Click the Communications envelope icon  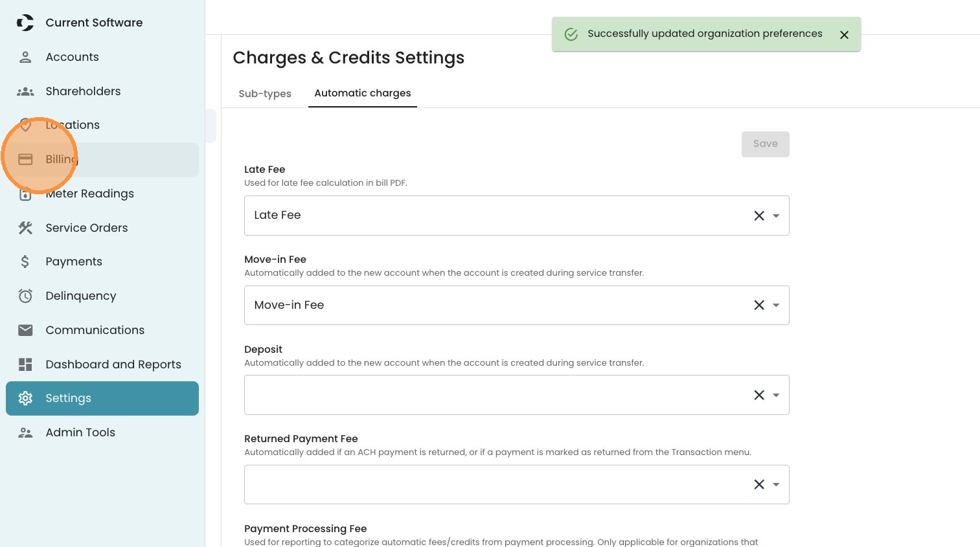pyautogui.click(x=25, y=330)
